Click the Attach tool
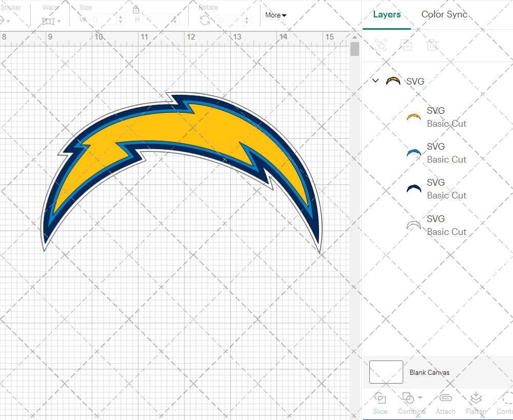 (x=445, y=403)
